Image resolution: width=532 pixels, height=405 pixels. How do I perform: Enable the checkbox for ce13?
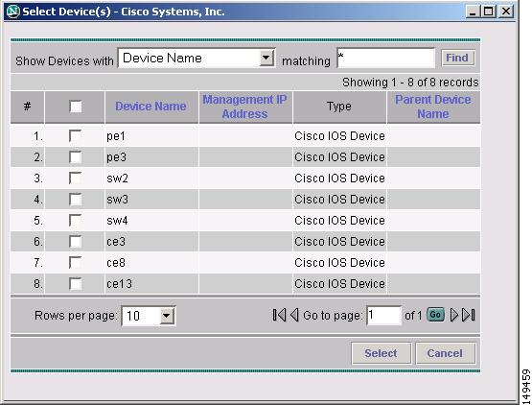75,284
